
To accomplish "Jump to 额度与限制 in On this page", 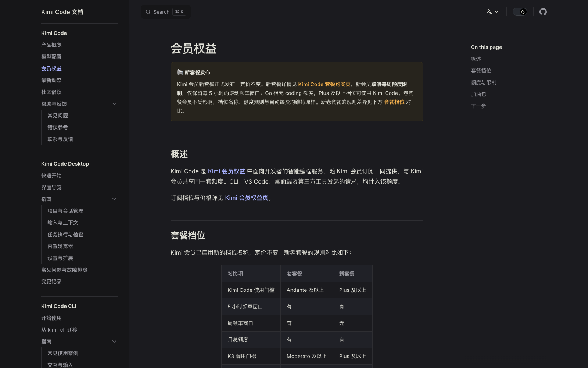I will click(484, 82).
